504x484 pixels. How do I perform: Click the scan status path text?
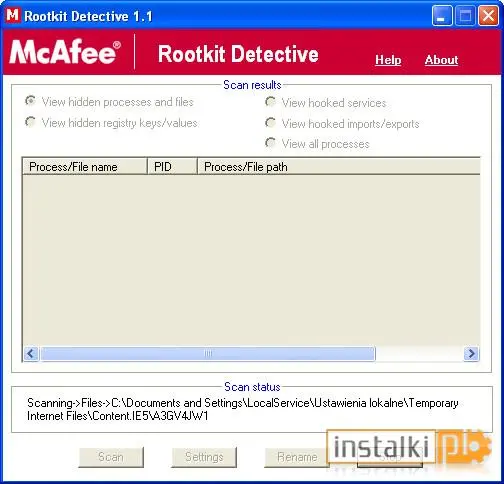tap(243, 409)
